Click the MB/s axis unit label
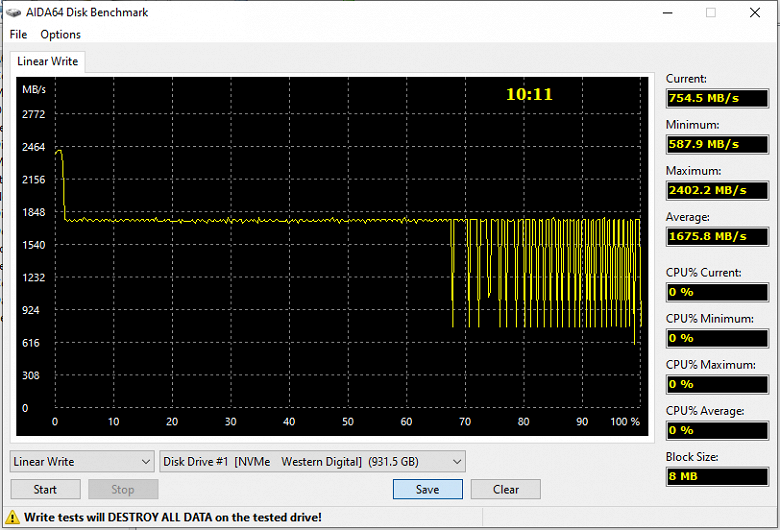The height and width of the screenshot is (530, 780). [x=34, y=90]
